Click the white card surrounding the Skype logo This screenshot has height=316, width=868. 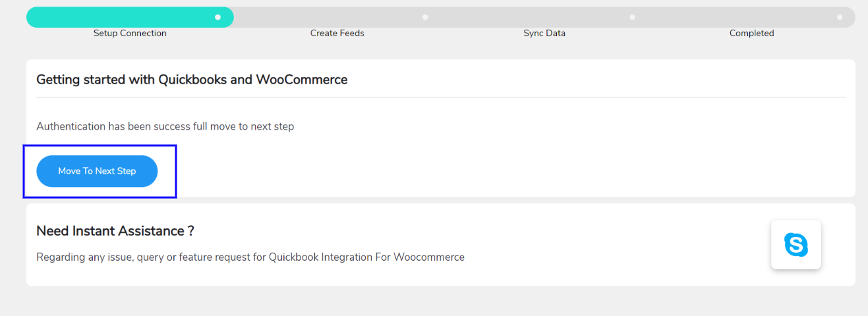pyautogui.click(x=796, y=245)
